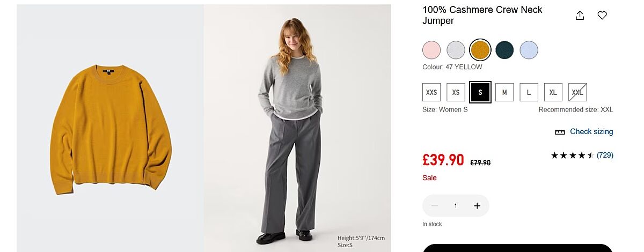Select the yellow colour swatch
Viewport: 644px width, 252px height.
480,50
